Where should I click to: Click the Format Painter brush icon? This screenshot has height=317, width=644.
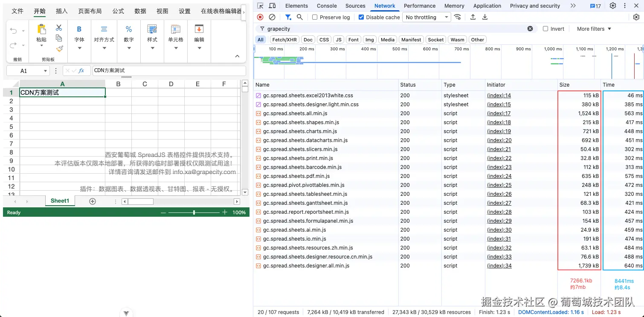[59, 49]
